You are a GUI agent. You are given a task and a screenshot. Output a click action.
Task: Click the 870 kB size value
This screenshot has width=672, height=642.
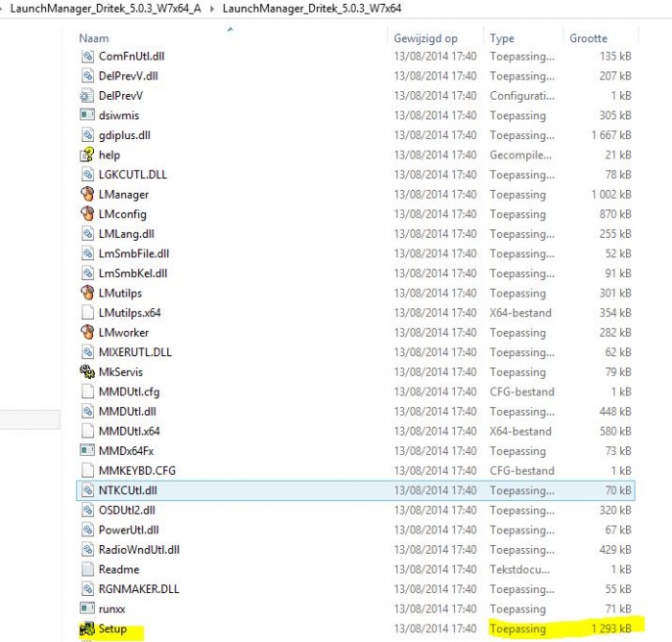(x=615, y=214)
